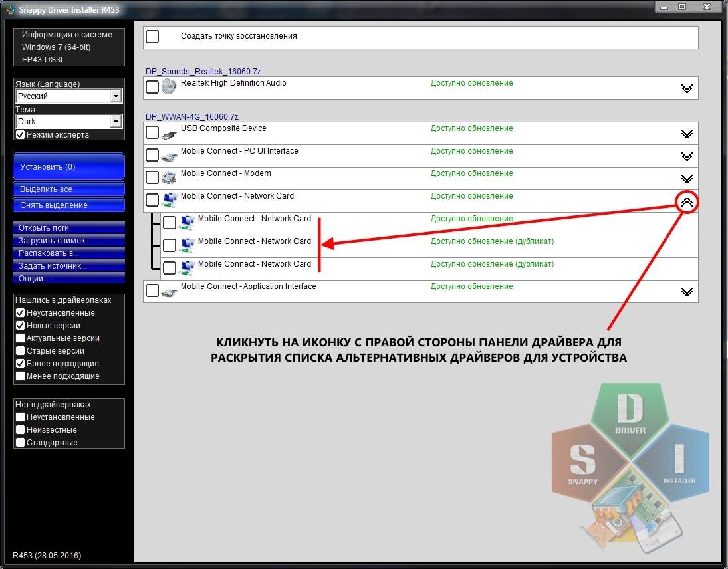Check the first child Network Card driver checkbox
The image size is (728, 569).
(x=170, y=222)
